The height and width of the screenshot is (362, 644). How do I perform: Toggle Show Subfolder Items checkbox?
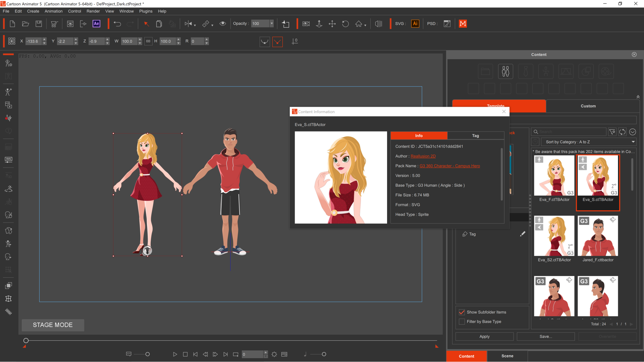(x=462, y=312)
